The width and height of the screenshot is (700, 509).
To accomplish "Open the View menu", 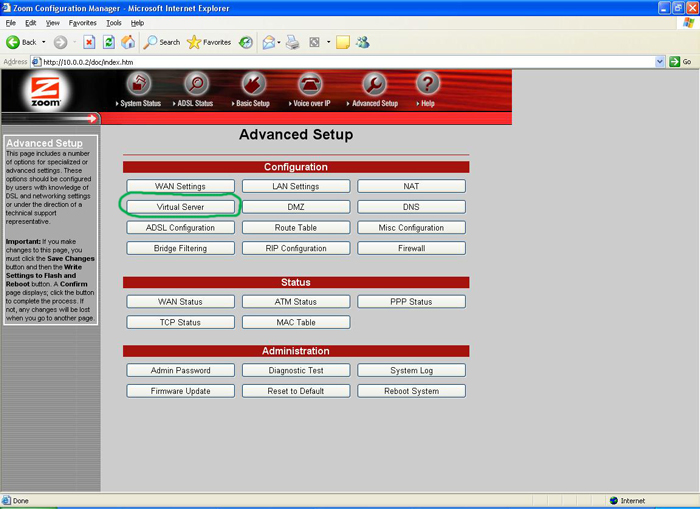I will [53, 23].
